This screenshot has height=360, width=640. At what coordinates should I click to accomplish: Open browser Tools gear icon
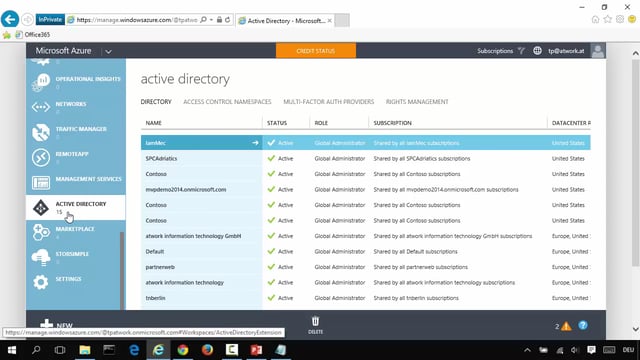click(x=620, y=20)
